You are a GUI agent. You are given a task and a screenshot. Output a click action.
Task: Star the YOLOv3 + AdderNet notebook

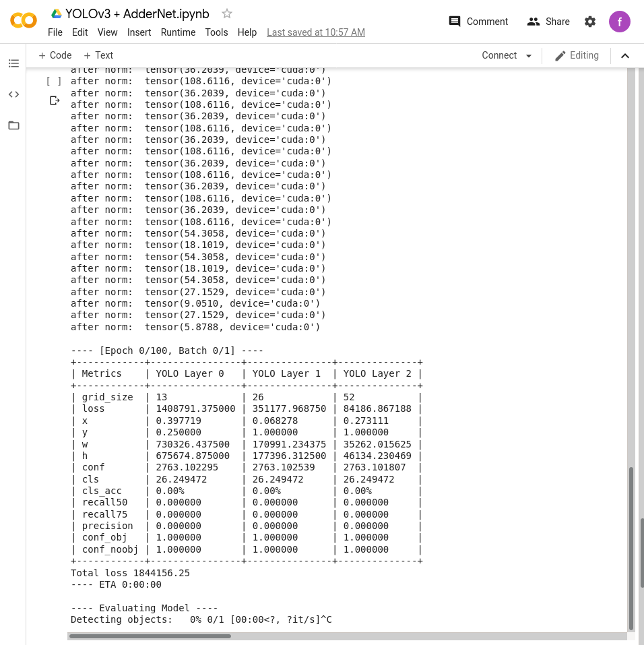(227, 14)
